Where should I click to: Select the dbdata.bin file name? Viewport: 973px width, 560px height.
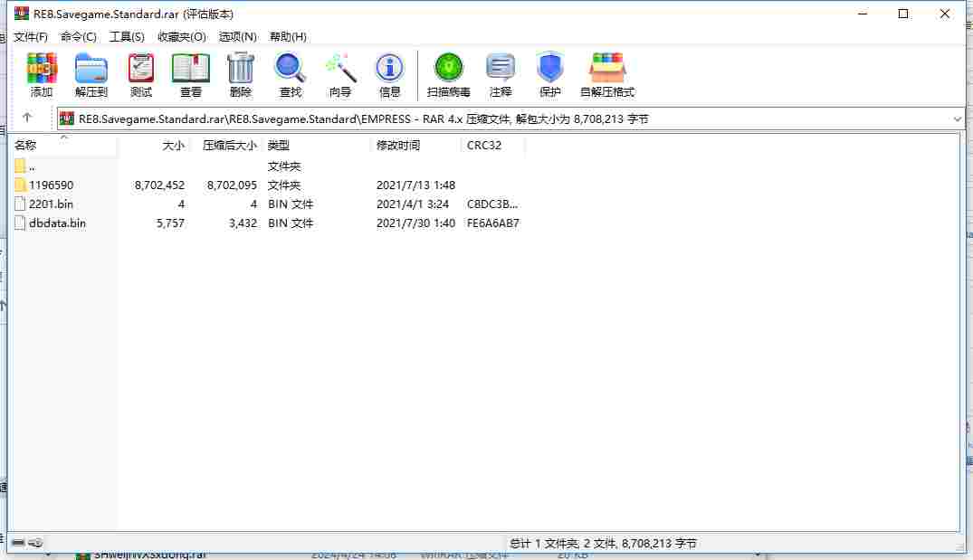point(57,223)
